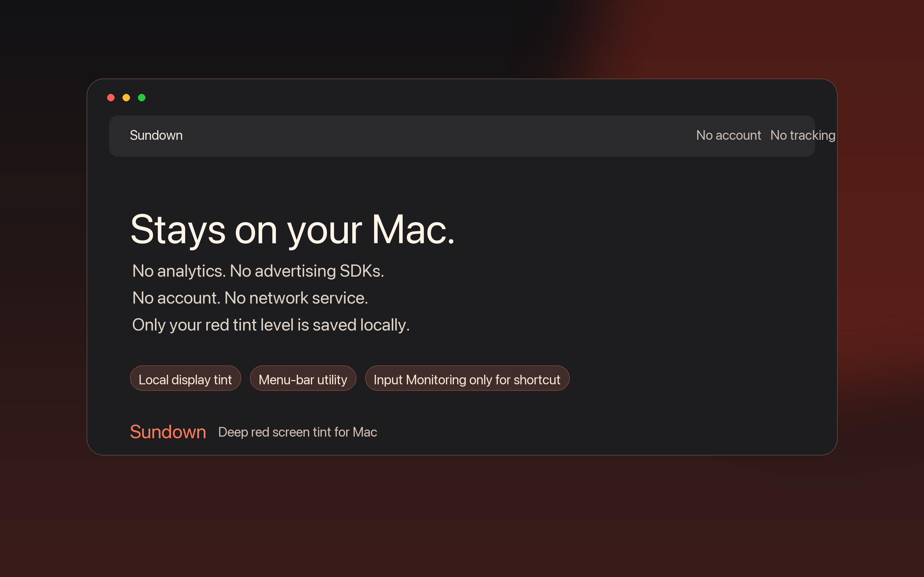Select the No account item in navigation bar
The height and width of the screenshot is (577, 924).
(729, 136)
